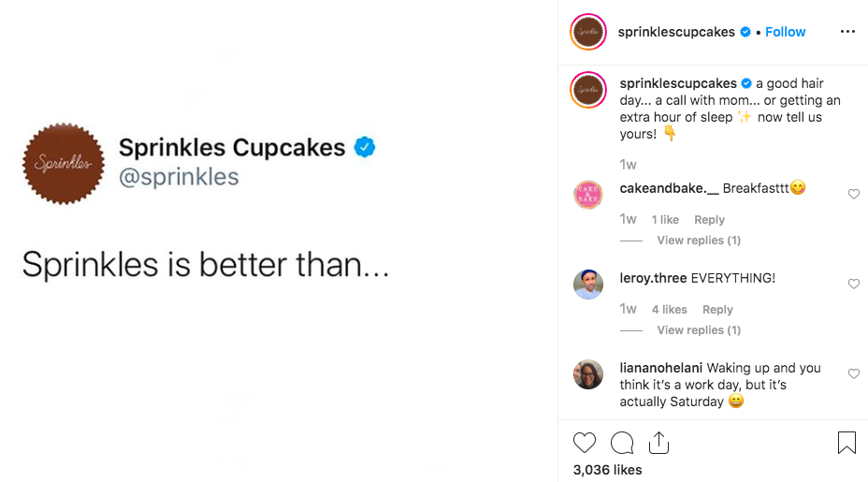Open liananohelani's profile avatar
The image size is (868, 482).
(x=588, y=374)
